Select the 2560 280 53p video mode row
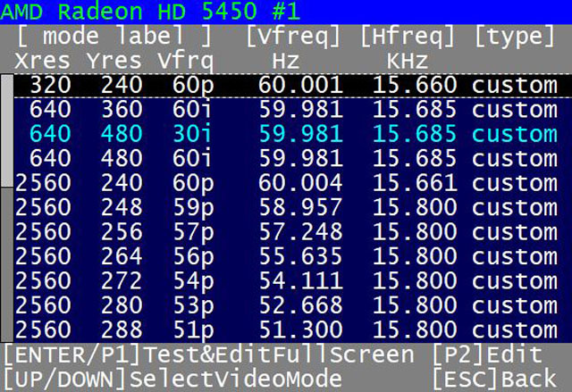Image resolution: width=572 pixels, height=392 pixels. (x=292, y=304)
